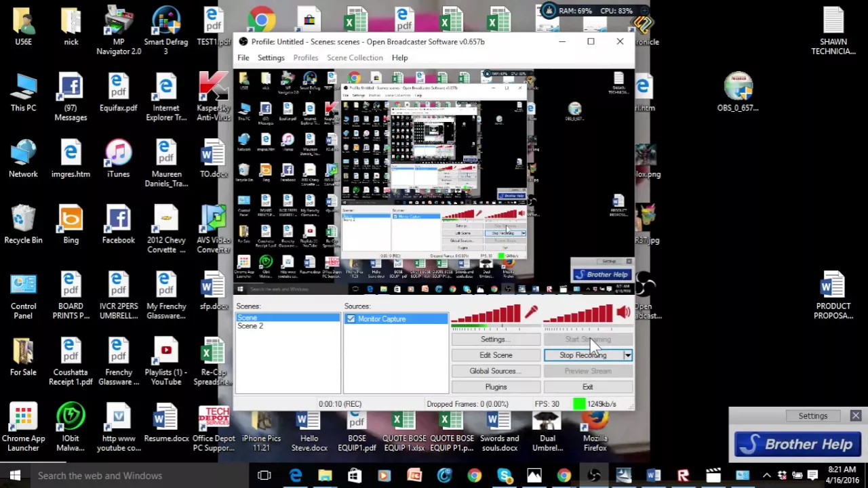Image resolution: width=868 pixels, height=488 pixels.
Task: Open the Scene Collection menu
Action: click(355, 58)
